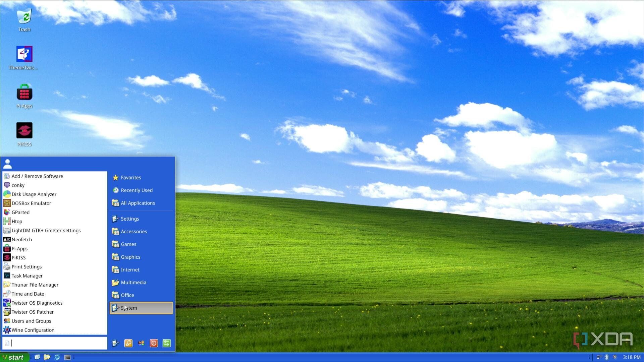Open the Trash on the desktop

(x=24, y=17)
